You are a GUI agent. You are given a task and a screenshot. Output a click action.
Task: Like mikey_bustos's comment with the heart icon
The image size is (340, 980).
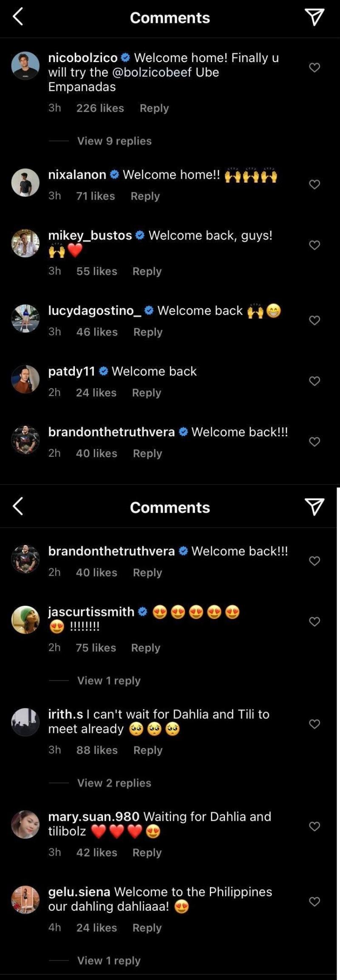pyautogui.click(x=314, y=245)
